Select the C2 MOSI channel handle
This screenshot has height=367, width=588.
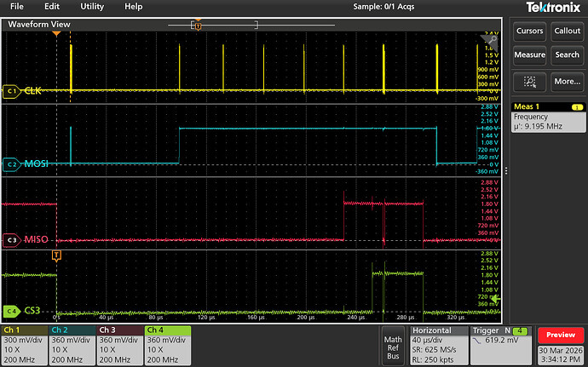tap(11, 164)
